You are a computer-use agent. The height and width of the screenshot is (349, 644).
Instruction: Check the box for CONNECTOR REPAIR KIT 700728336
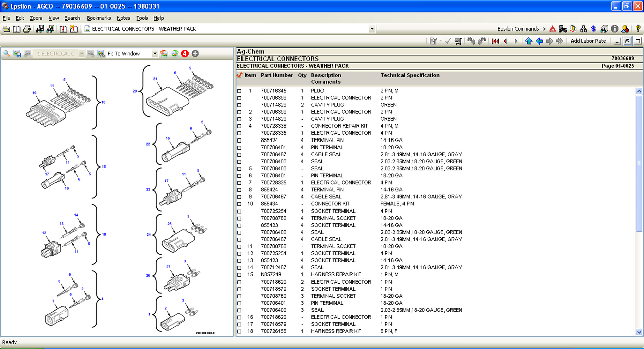point(239,126)
